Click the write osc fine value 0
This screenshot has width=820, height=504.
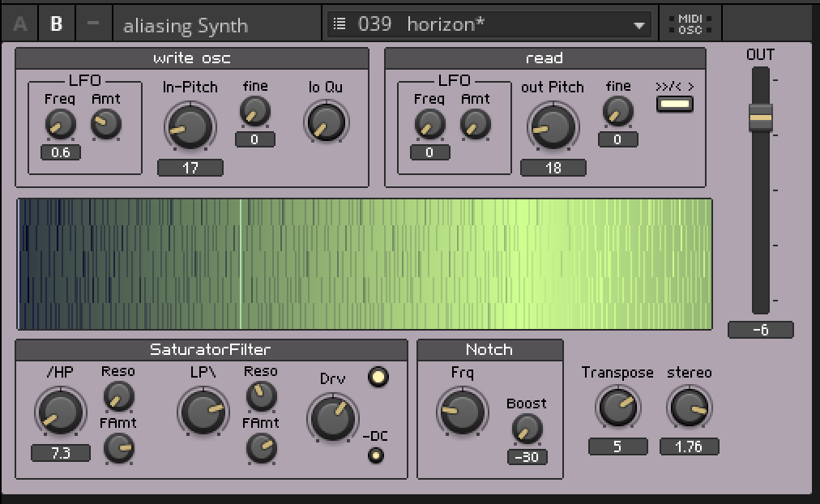tap(254, 139)
